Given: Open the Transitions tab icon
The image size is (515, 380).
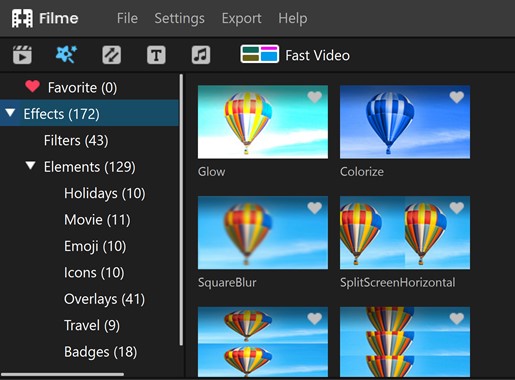Looking at the screenshot, I should point(111,55).
